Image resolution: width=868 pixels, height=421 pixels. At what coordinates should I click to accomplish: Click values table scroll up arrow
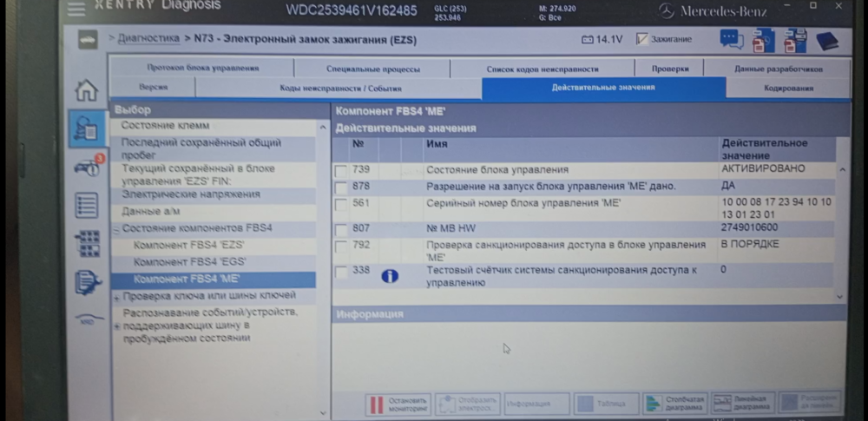click(842, 169)
